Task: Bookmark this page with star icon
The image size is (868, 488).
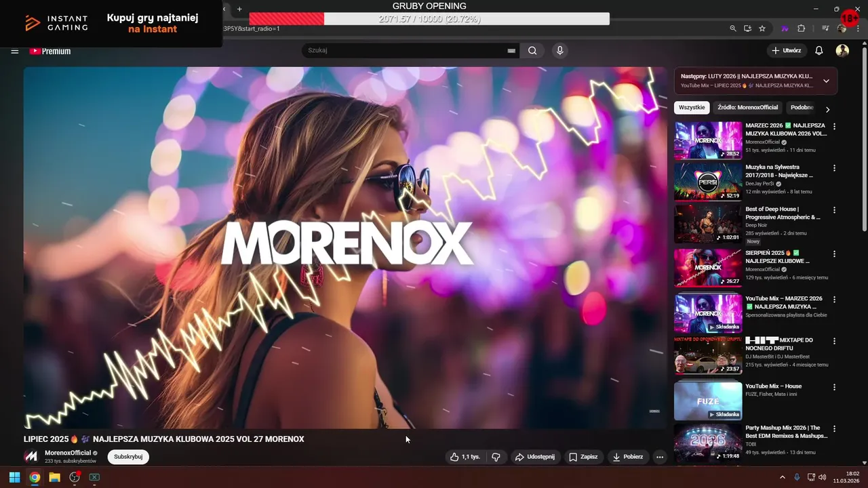Action: pos(762,28)
